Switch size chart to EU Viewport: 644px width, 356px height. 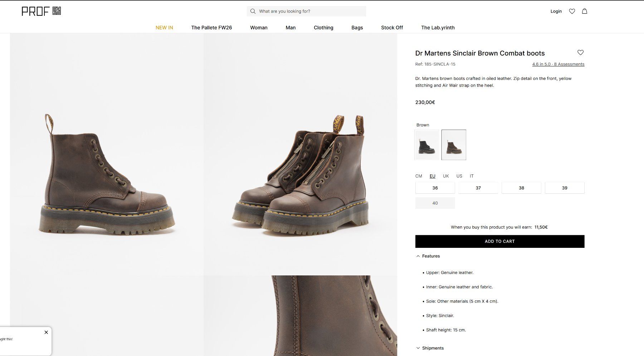pos(432,176)
